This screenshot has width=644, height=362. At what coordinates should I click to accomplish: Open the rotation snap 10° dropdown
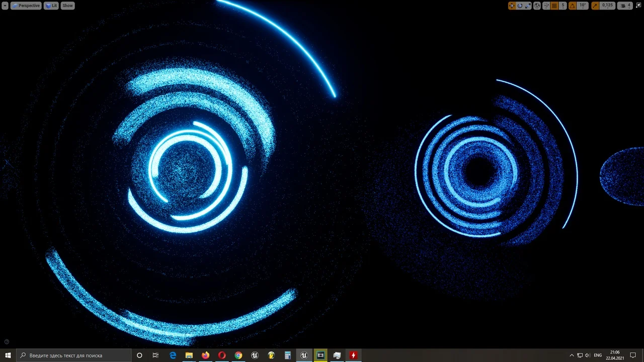tap(583, 6)
